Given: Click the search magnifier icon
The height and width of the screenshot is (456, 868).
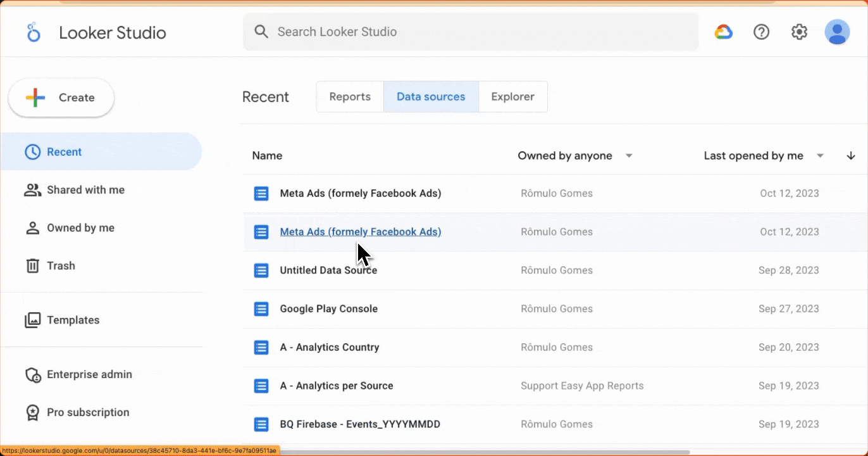Looking at the screenshot, I should coord(261,32).
